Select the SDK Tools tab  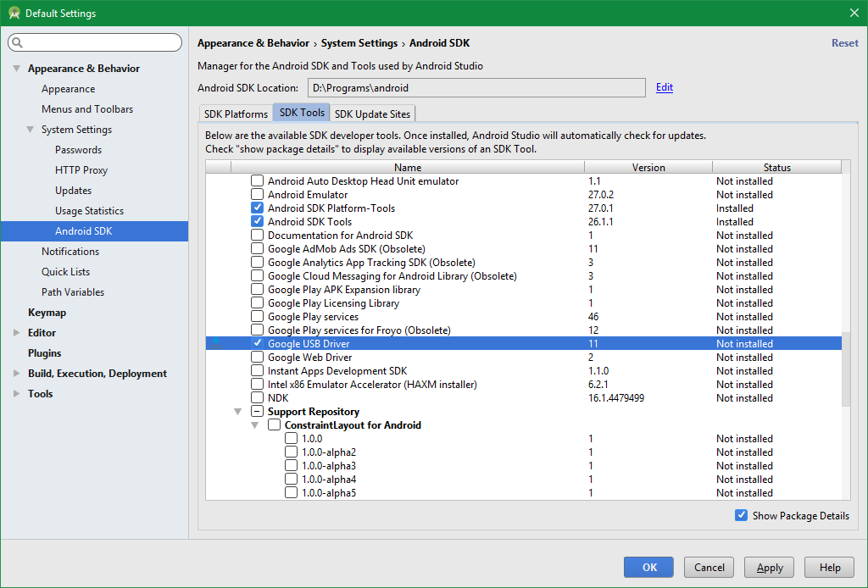point(302,113)
